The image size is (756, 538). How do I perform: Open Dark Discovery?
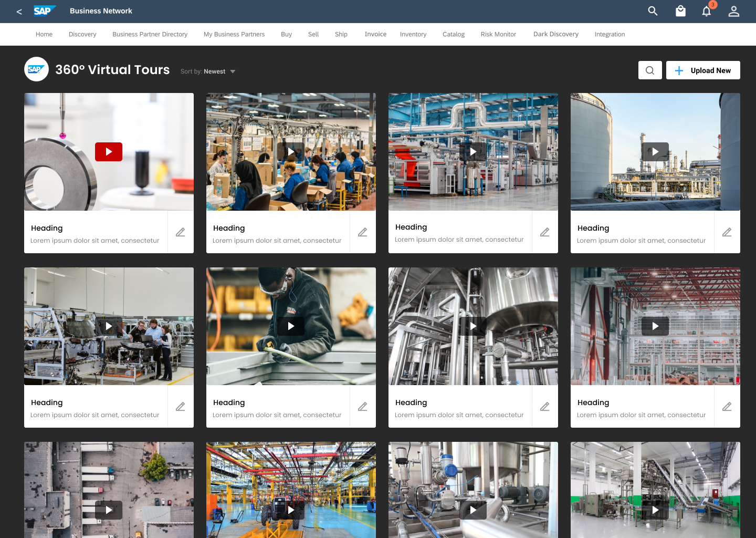556,34
